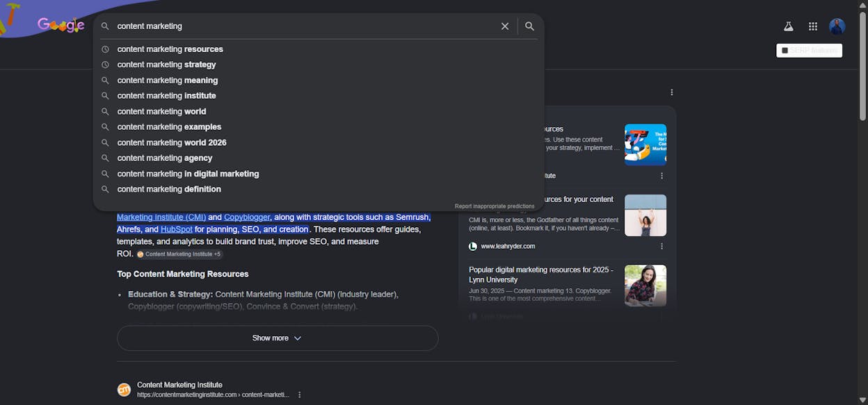Screen dimensions: 868x405
Task: Open Google account profile avatar
Action: (x=837, y=26)
